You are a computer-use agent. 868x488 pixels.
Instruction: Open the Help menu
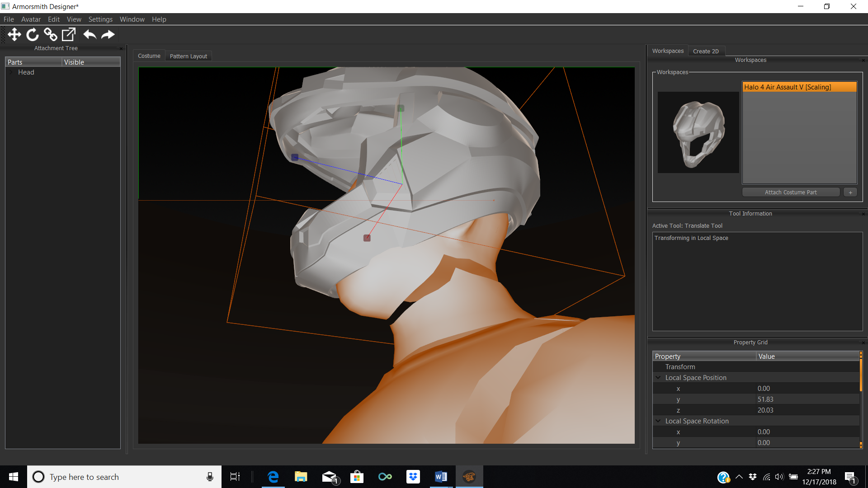coord(159,19)
